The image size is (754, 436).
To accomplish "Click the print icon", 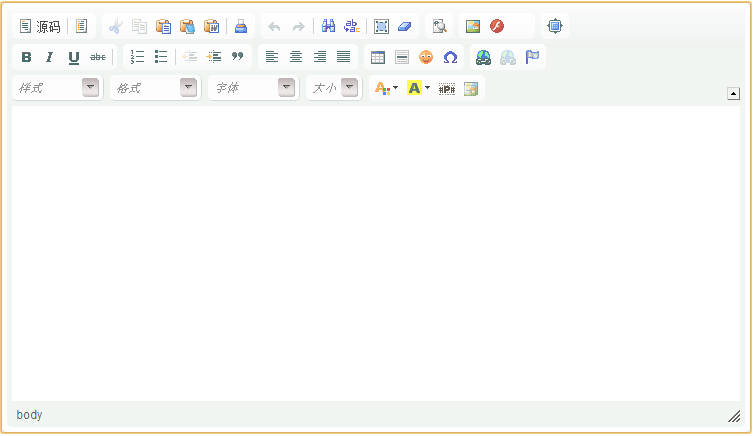I will tap(240, 27).
